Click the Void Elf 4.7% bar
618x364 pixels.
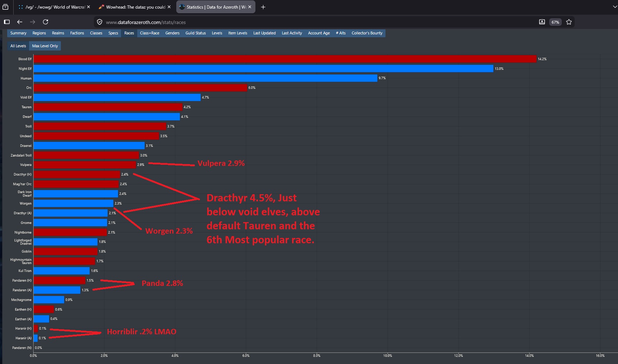(117, 97)
